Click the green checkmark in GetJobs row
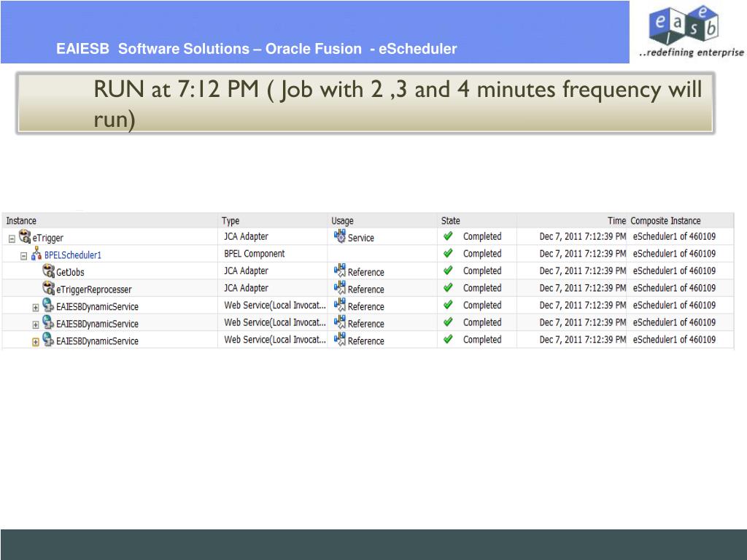Image resolution: width=747 pixels, height=560 pixels. click(448, 271)
